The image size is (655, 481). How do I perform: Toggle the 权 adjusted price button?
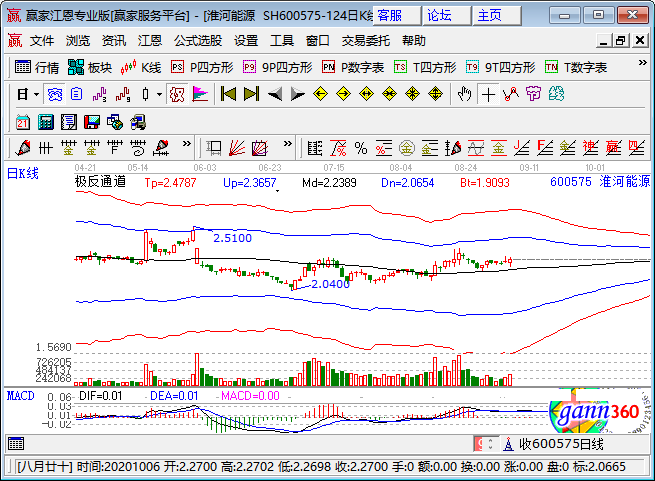click(177, 94)
